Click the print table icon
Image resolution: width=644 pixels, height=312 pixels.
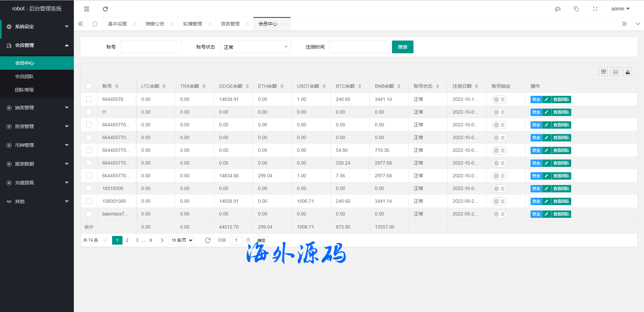point(615,72)
